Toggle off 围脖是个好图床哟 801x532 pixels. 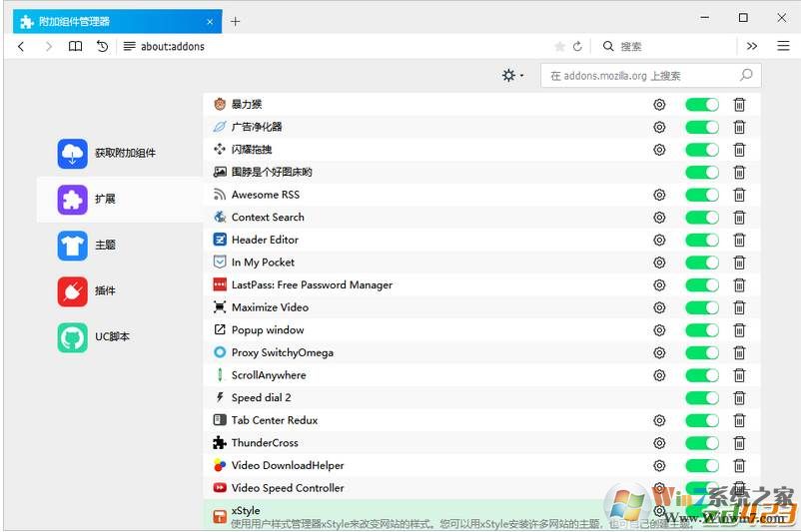[702, 172]
